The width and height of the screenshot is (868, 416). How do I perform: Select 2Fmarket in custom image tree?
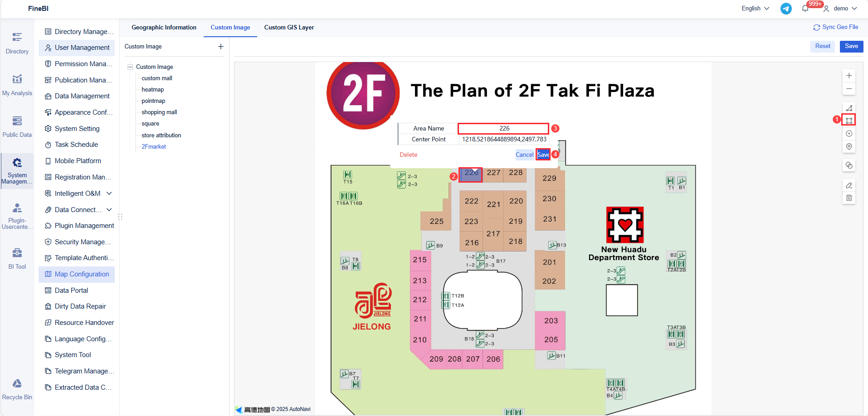coord(154,147)
